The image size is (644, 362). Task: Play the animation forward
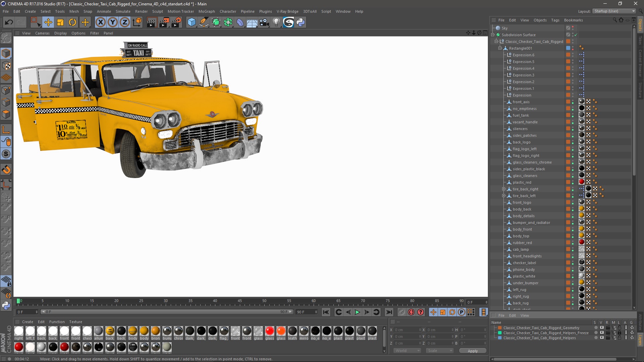pyautogui.click(x=357, y=312)
